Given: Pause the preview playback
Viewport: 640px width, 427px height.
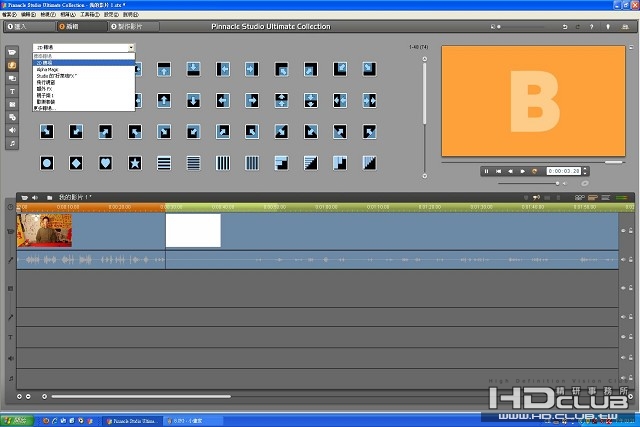Looking at the screenshot, I should [x=487, y=171].
